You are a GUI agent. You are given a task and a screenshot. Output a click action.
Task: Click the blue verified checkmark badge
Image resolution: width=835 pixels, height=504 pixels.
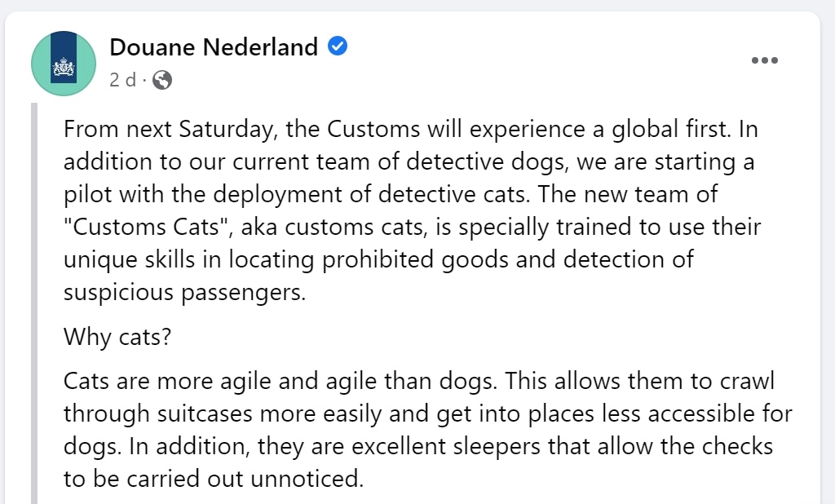pos(337,46)
